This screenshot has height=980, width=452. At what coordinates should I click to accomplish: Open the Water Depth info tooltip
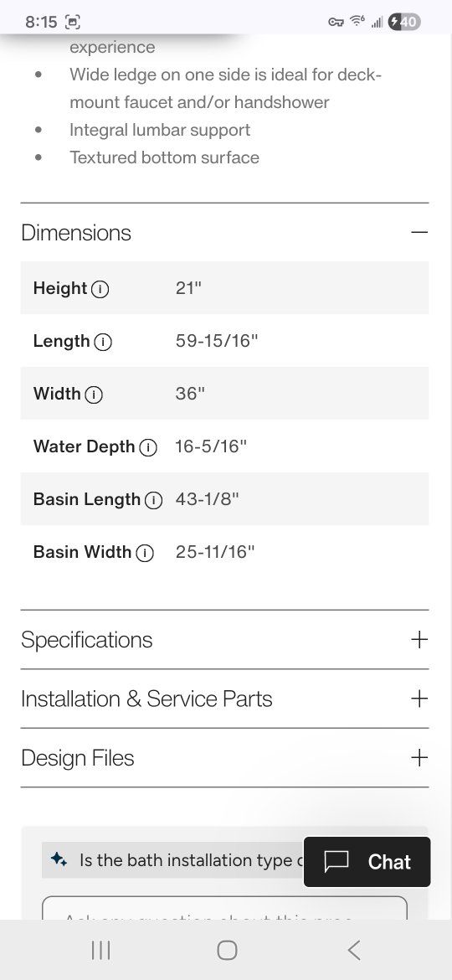[x=148, y=447]
